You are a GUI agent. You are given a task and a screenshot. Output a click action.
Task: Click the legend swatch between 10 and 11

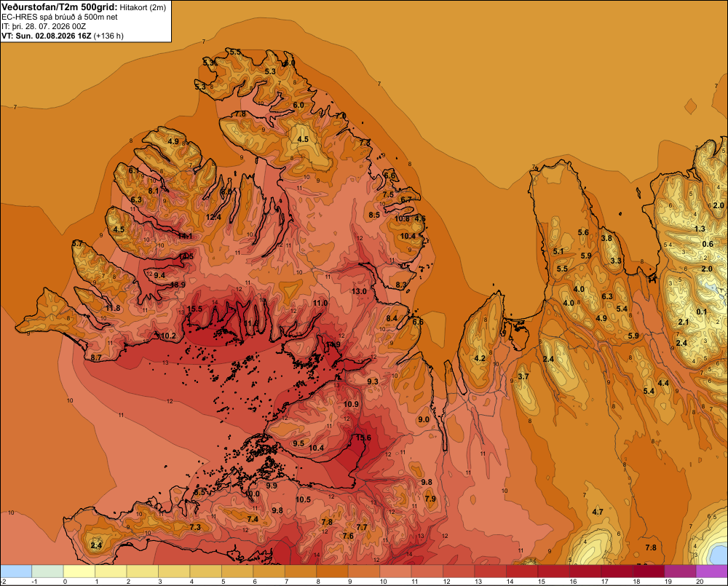pos(395,571)
